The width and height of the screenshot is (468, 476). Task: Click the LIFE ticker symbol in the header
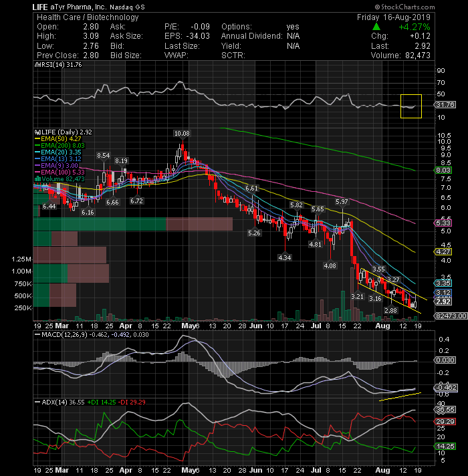(x=40, y=7)
